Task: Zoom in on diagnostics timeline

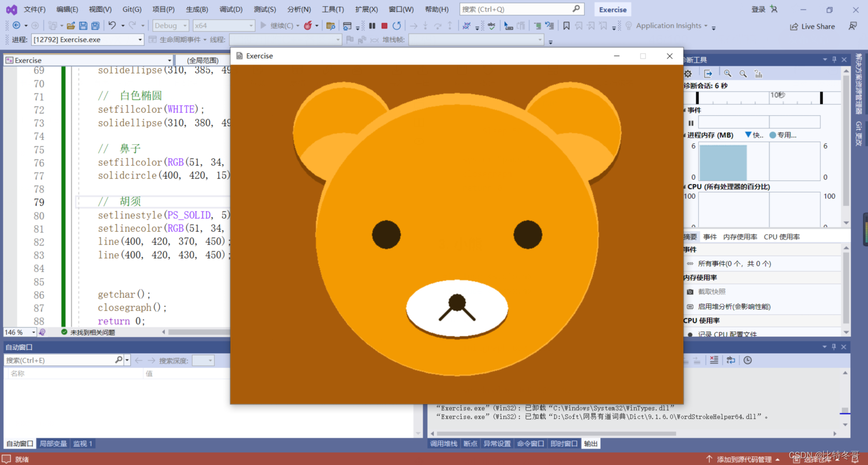Action: [x=728, y=73]
